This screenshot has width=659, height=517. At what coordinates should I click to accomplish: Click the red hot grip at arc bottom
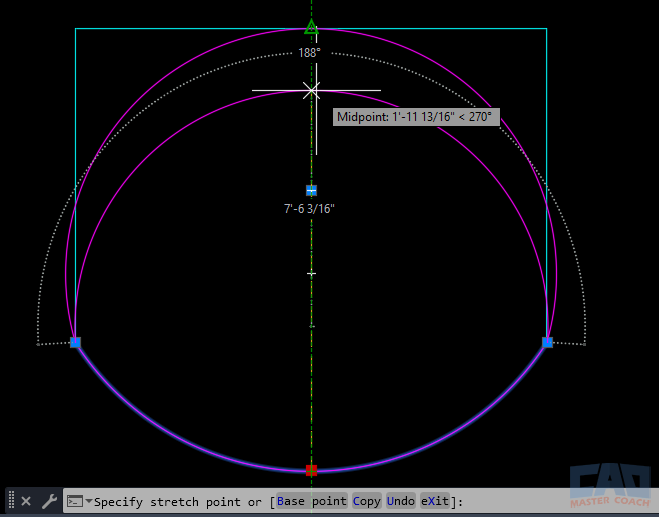coord(311,470)
